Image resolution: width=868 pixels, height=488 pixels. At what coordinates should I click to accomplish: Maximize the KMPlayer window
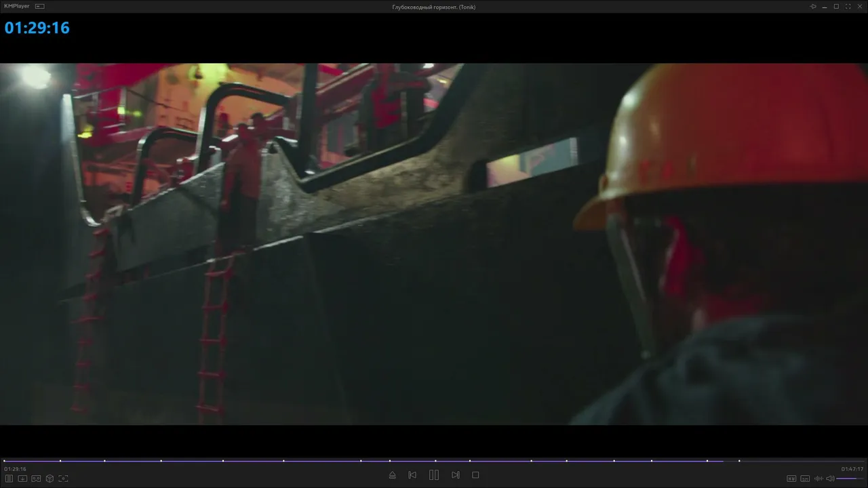tap(836, 6)
